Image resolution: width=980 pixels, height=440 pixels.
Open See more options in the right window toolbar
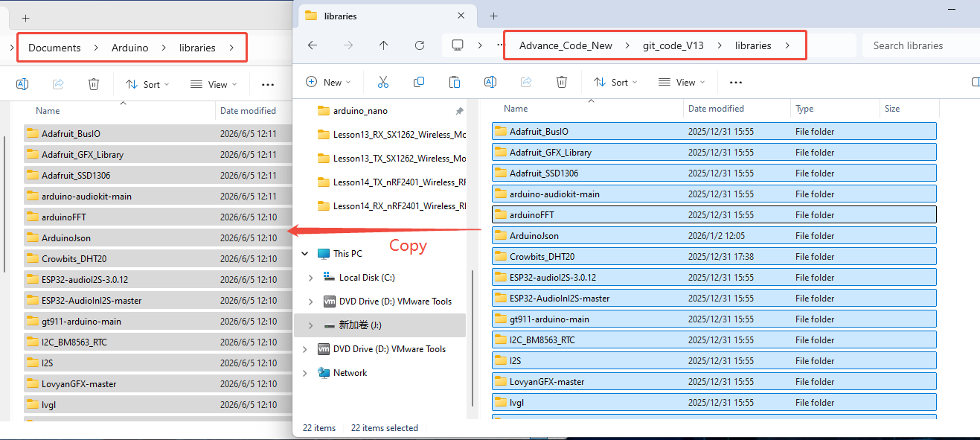[736, 82]
